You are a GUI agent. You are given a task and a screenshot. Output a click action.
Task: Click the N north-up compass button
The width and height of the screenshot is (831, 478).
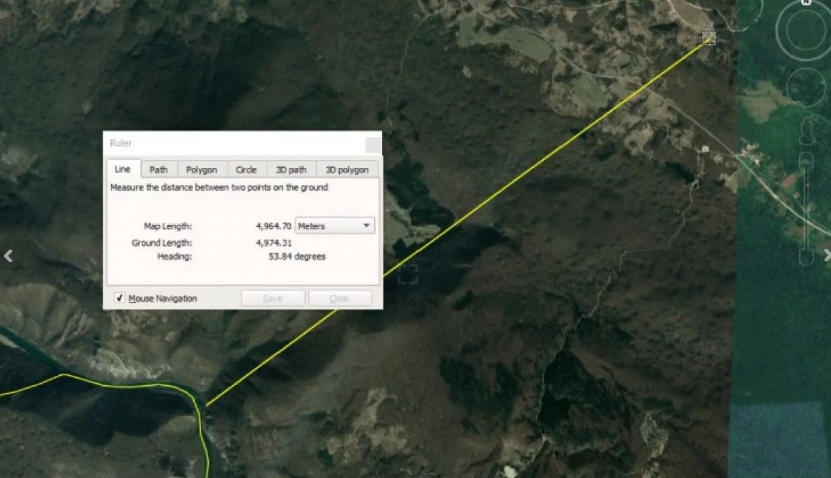[806, 4]
